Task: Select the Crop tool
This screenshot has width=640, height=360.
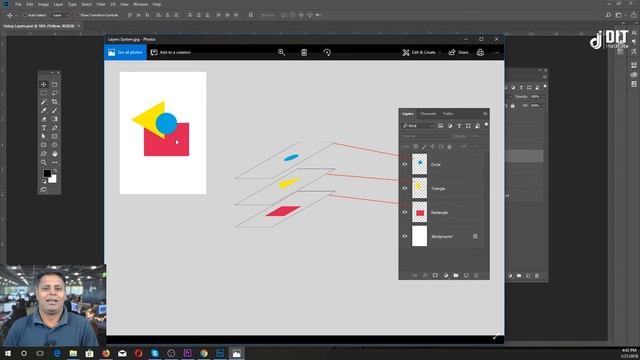Action: pos(55,102)
